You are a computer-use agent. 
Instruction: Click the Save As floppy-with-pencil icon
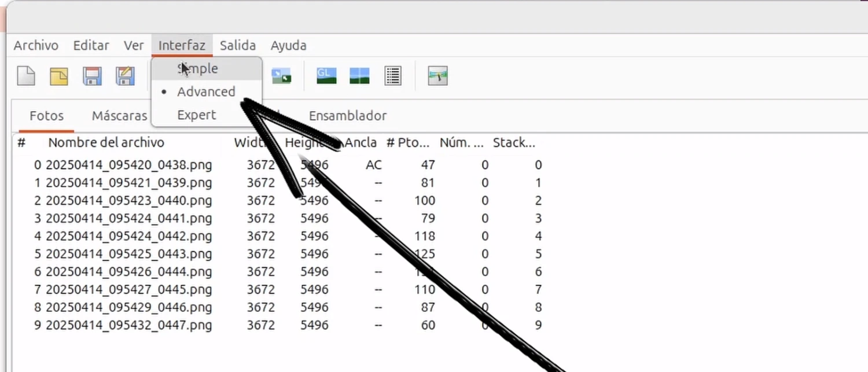pos(125,76)
